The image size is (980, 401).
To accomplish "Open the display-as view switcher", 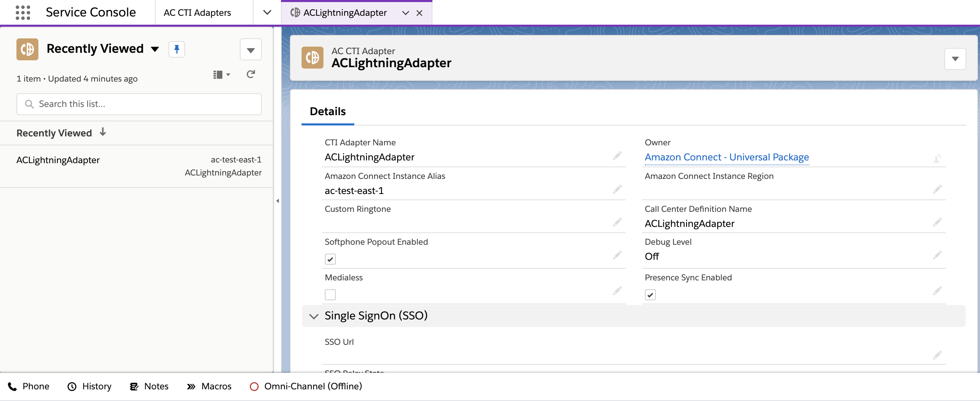I will click(221, 75).
